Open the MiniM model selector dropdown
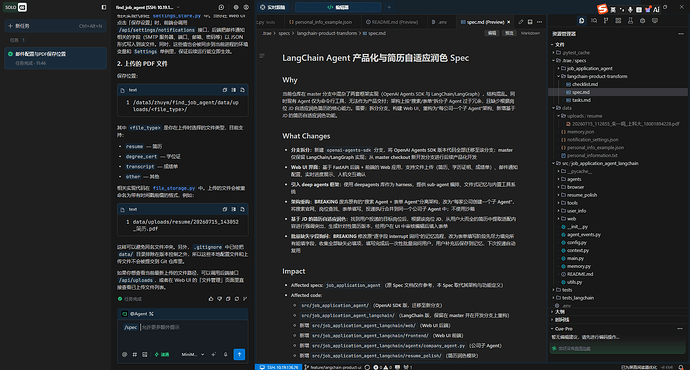690x370 pixels. [x=193, y=354]
